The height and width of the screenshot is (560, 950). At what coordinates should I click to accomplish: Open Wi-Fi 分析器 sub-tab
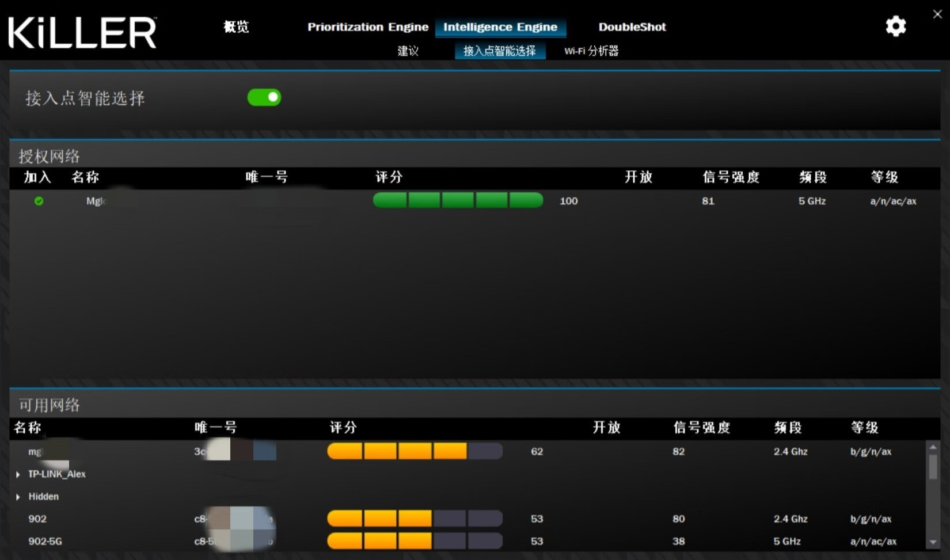click(591, 51)
